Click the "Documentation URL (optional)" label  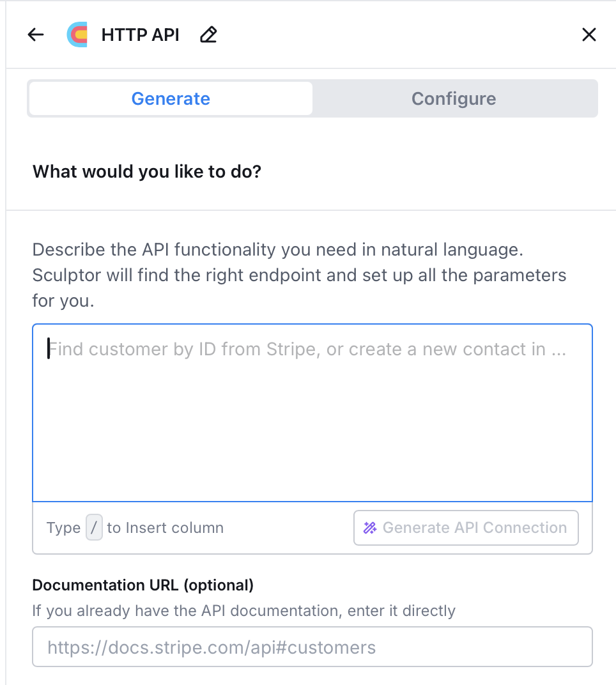pyautogui.click(x=142, y=585)
